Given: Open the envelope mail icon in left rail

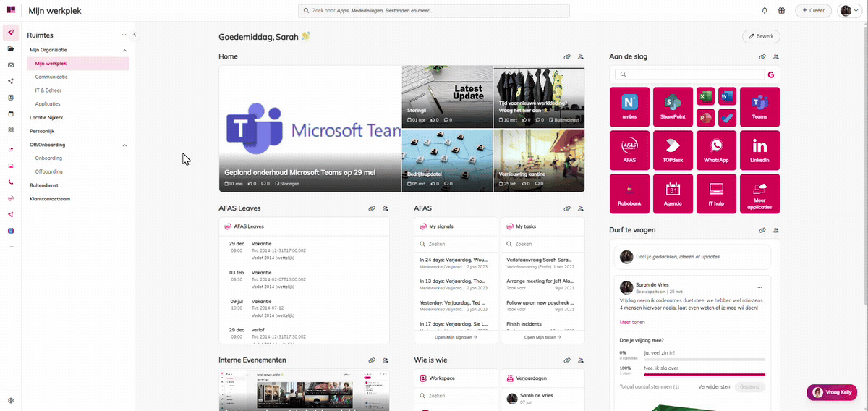Looking at the screenshot, I should (11, 64).
